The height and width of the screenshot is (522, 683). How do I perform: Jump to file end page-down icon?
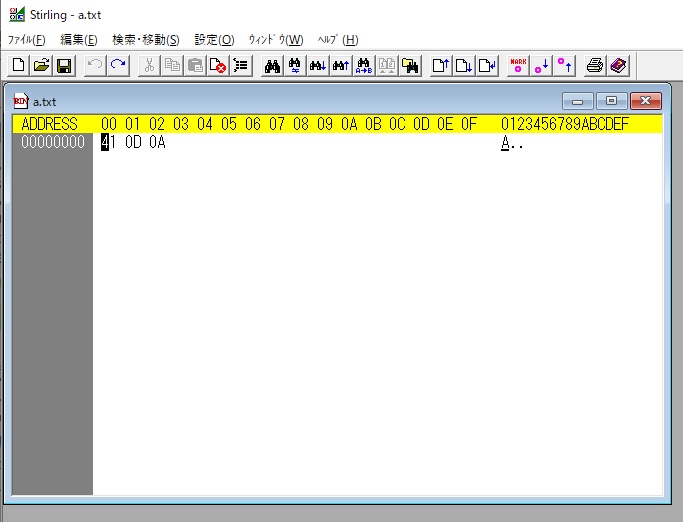(464, 66)
